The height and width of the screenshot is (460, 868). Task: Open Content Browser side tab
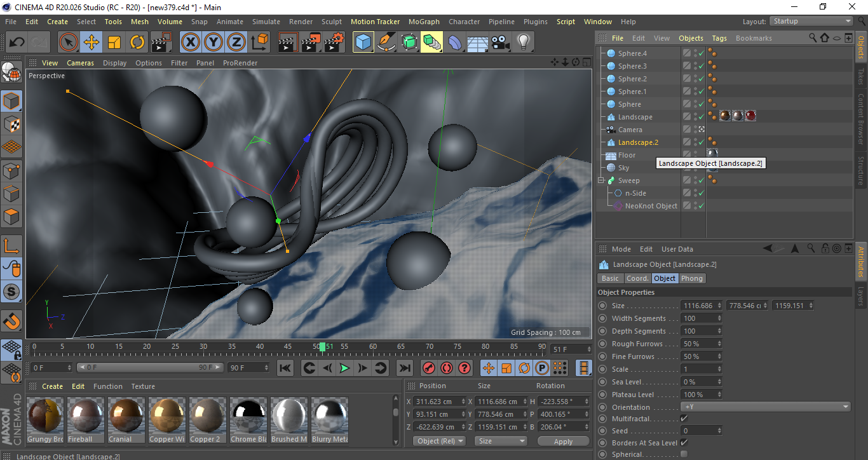pyautogui.click(x=861, y=119)
